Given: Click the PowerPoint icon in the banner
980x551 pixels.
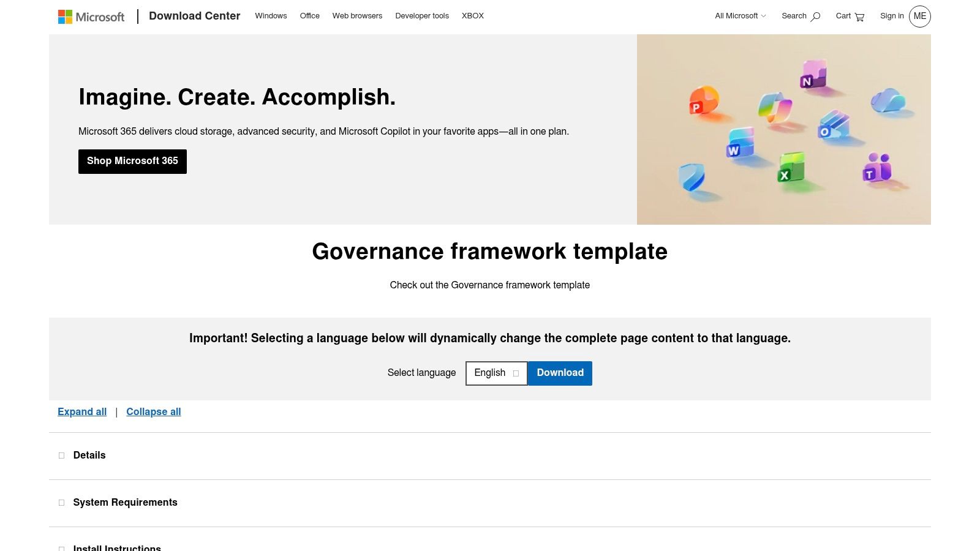Looking at the screenshot, I should [703, 101].
